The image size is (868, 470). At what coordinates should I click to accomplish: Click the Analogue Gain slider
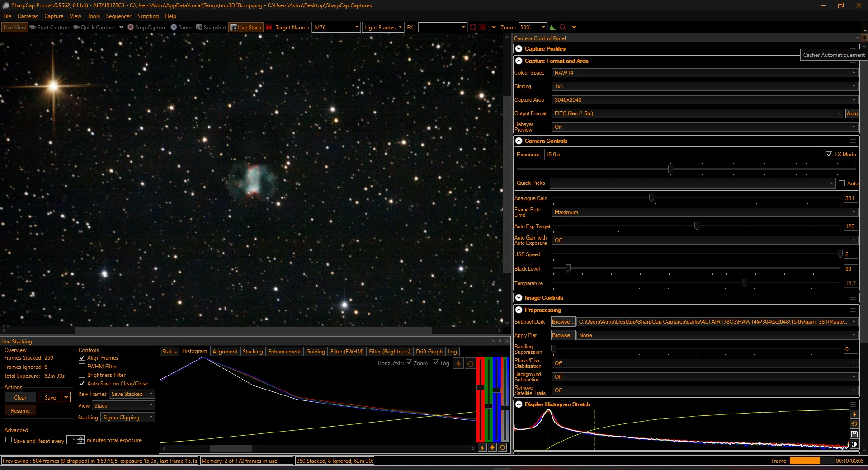pyautogui.click(x=696, y=198)
